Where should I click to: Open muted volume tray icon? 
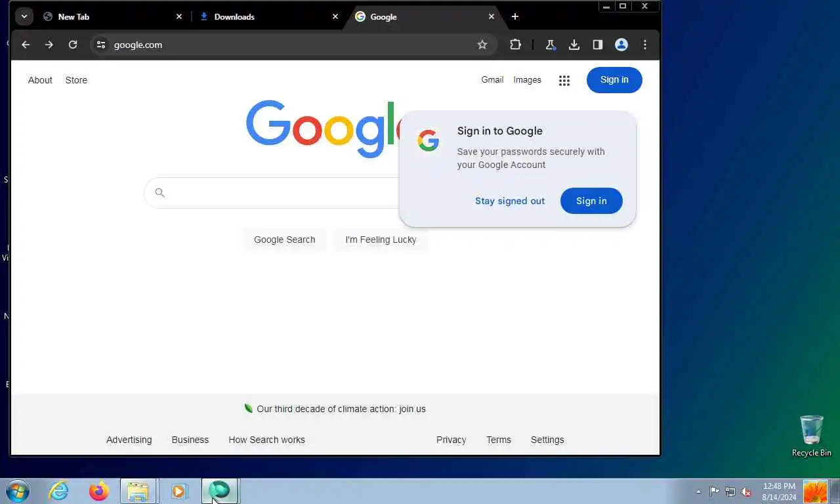click(746, 492)
